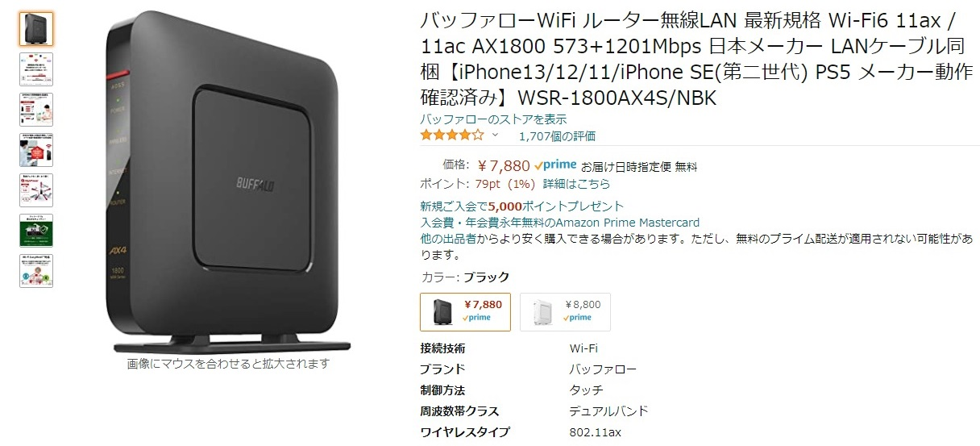Viewport: 980px width, 446px height.
Task: Click the star rating icons
Action: (453, 135)
